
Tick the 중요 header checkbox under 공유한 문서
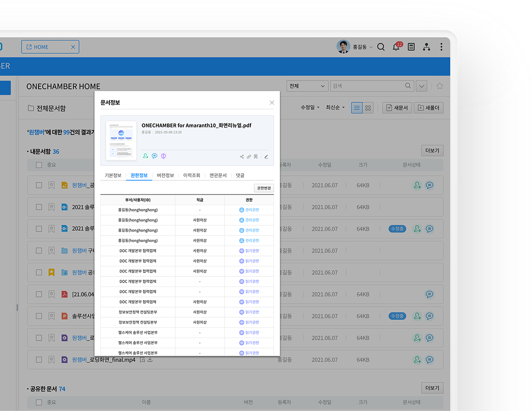click(39, 402)
